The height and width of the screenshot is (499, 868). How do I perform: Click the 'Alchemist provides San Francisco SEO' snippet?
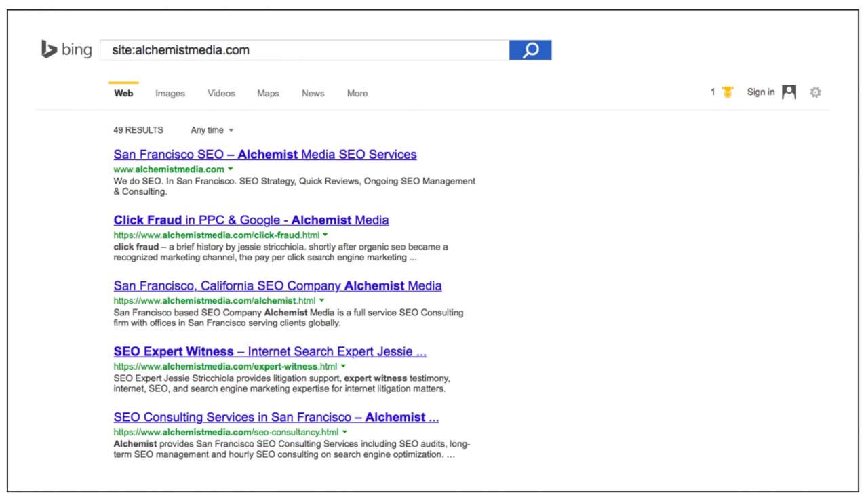coord(292,450)
